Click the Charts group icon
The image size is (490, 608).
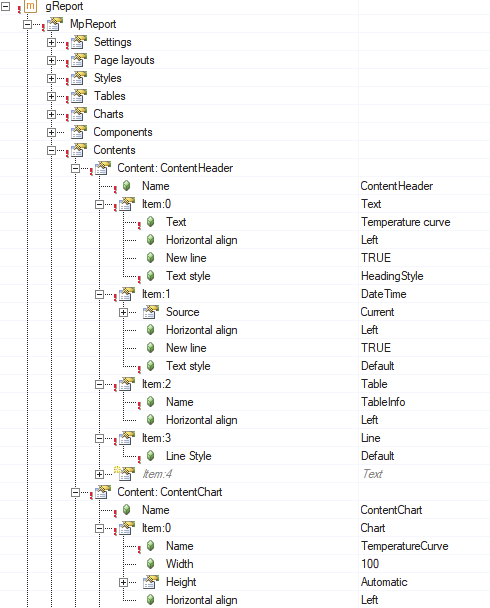click(x=79, y=114)
